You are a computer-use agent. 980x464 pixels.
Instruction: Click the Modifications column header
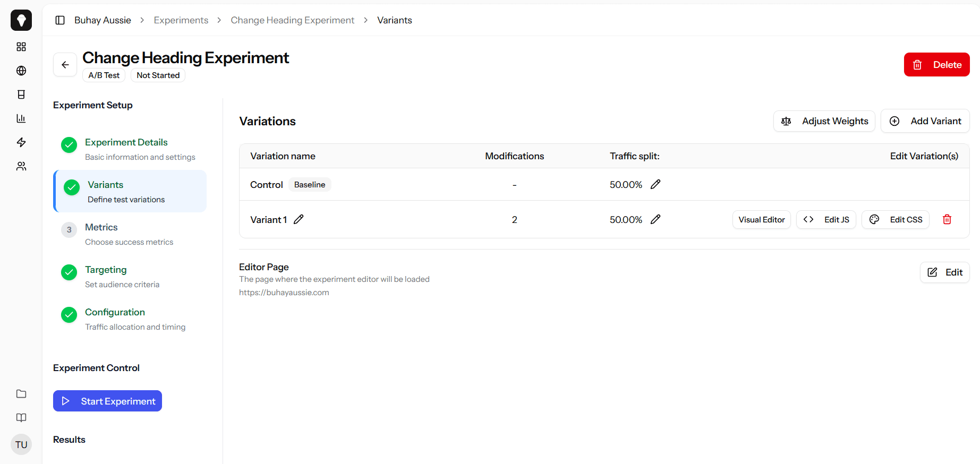click(x=514, y=156)
